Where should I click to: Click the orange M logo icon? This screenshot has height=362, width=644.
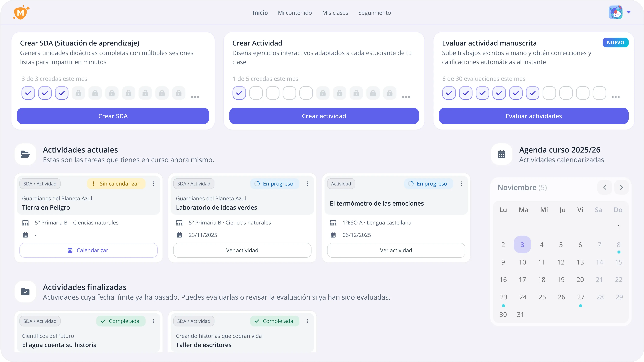(x=21, y=13)
